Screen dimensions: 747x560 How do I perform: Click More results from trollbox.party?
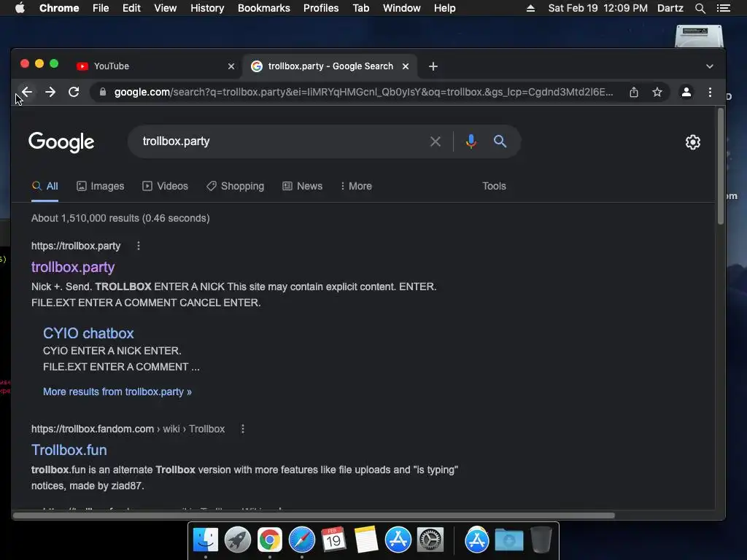point(117,392)
